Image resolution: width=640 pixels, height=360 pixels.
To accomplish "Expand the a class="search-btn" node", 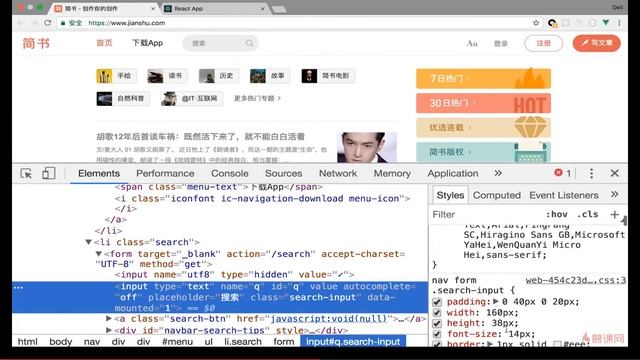I will (109, 318).
